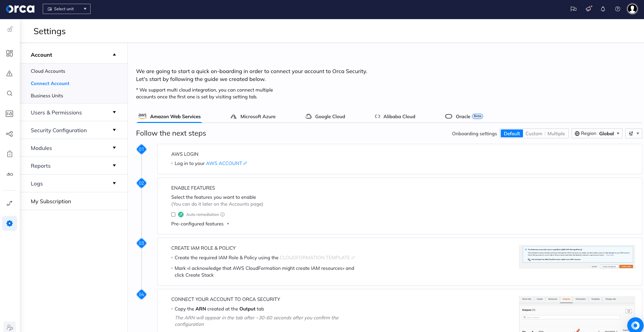Image resolution: width=644 pixels, height=332 pixels.
Task: Switch to the Microsoft Azure tab
Action: tap(258, 116)
